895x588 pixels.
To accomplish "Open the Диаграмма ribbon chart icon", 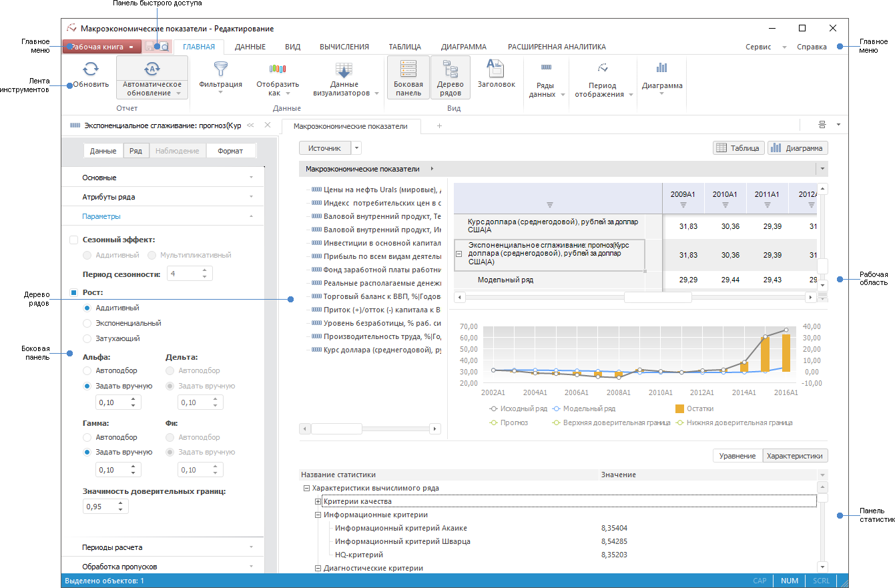I will pos(661,68).
